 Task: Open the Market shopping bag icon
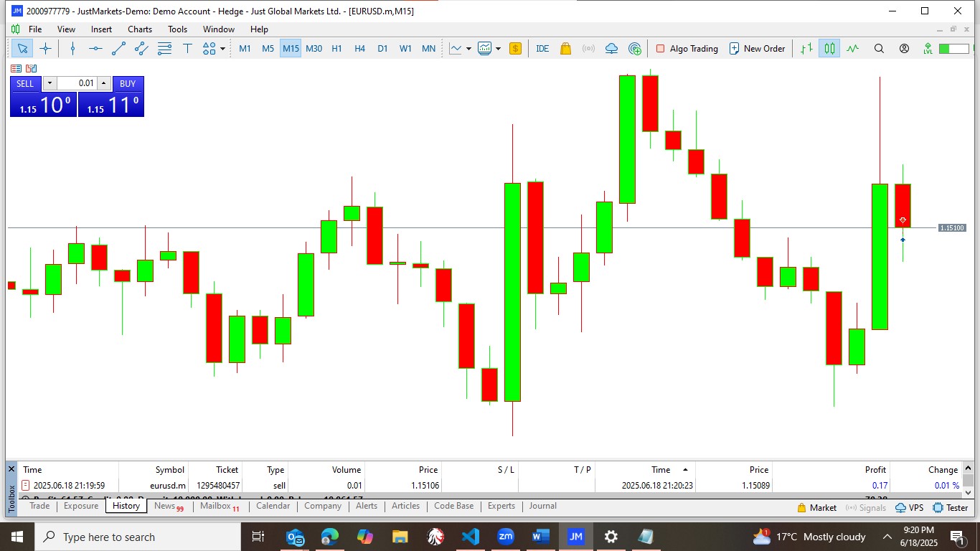click(x=565, y=49)
